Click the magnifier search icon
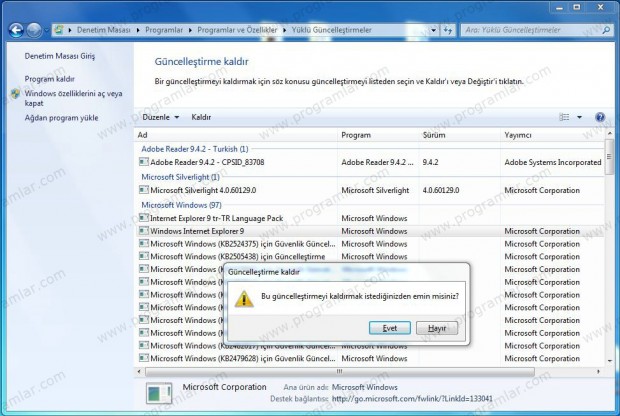 tap(606, 30)
